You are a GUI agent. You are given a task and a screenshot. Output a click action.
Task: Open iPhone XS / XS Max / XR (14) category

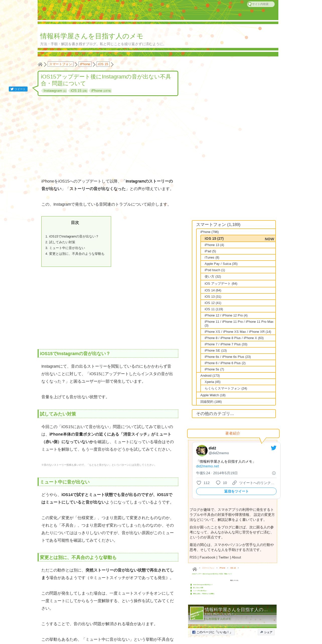tap(238, 332)
